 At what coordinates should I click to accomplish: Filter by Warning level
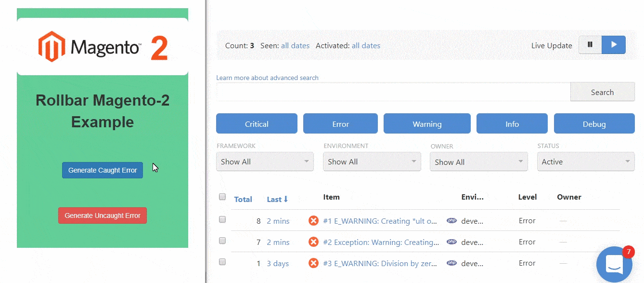pyautogui.click(x=427, y=123)
